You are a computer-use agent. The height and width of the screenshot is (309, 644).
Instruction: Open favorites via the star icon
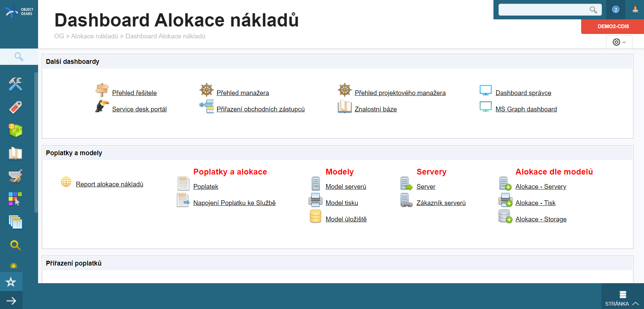point(11,281)
